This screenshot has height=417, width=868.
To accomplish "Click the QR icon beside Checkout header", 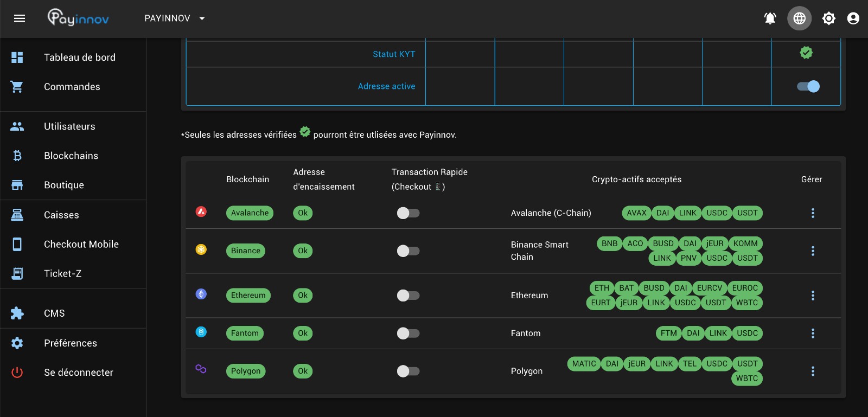I will coord(438,187).
